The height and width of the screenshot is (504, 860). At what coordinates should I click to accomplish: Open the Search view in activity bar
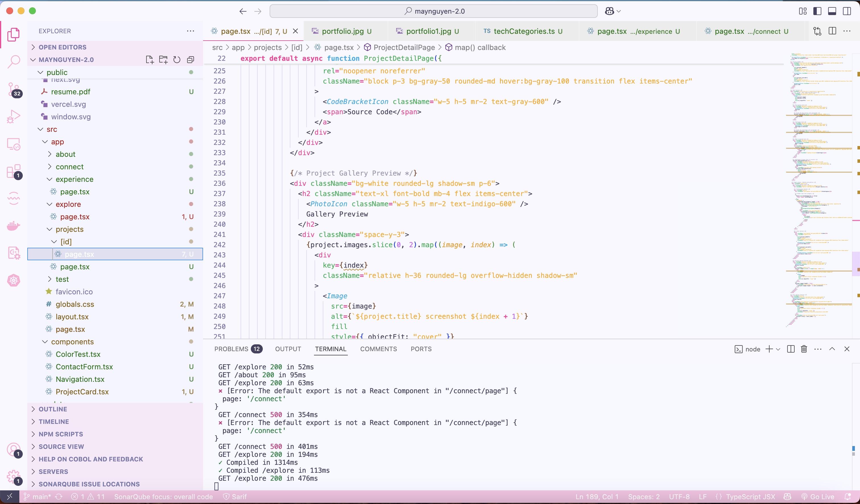[x=14, y=62]
